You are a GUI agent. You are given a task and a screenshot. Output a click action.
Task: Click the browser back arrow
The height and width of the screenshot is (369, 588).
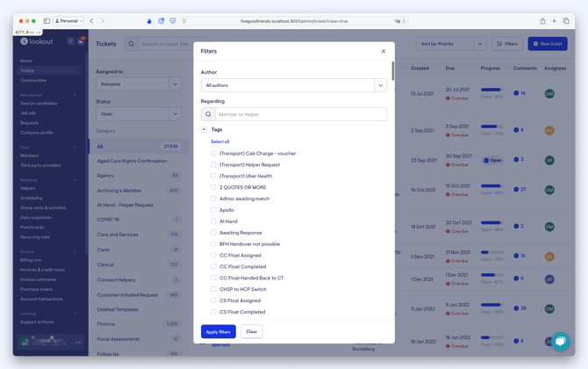coord(91,21)
